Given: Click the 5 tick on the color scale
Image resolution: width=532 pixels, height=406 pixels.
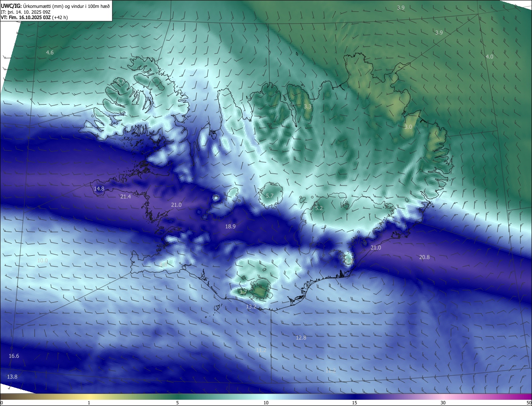Looking at the screenshot, I should pyautogui.click(x=177, y=403).
